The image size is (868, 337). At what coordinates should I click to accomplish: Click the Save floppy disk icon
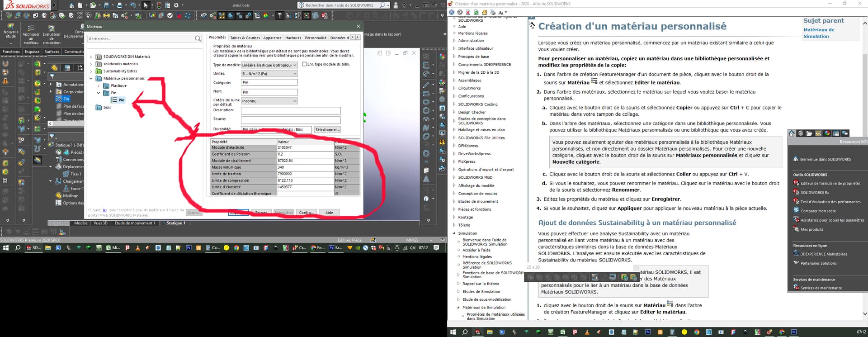pos(106,5)
